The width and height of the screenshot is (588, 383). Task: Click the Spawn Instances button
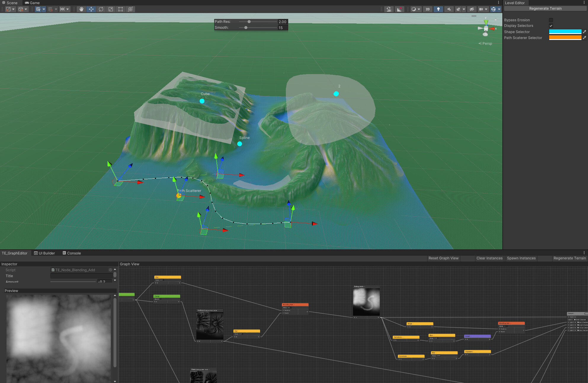coord(521,258)
